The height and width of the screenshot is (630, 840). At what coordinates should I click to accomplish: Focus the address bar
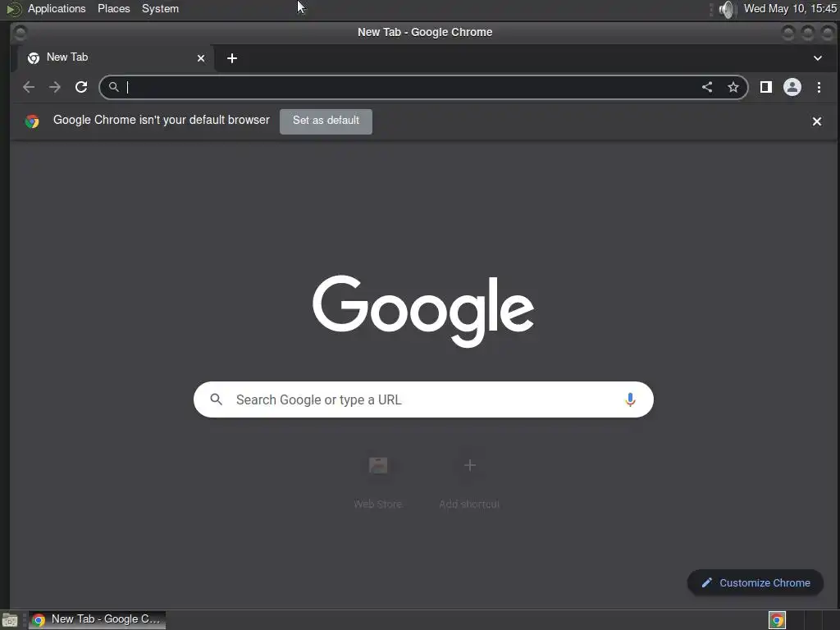[x=423, y=87]
